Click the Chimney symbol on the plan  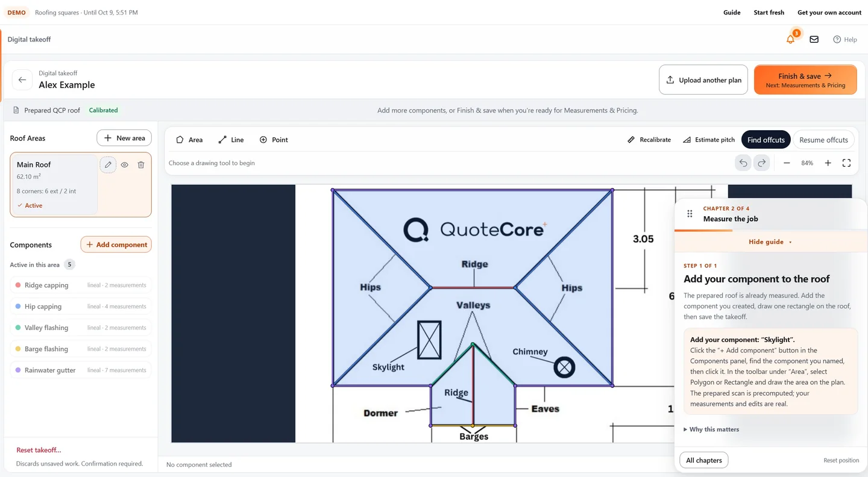(564, 367)
